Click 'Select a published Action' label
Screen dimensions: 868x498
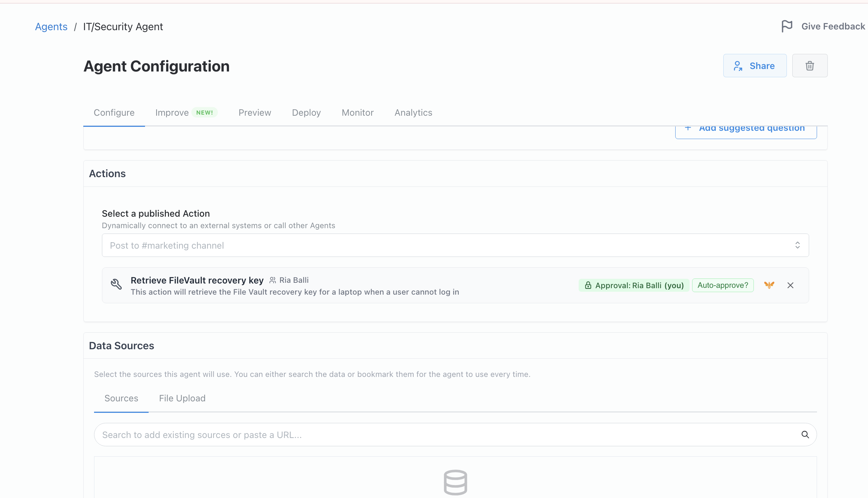156,213
